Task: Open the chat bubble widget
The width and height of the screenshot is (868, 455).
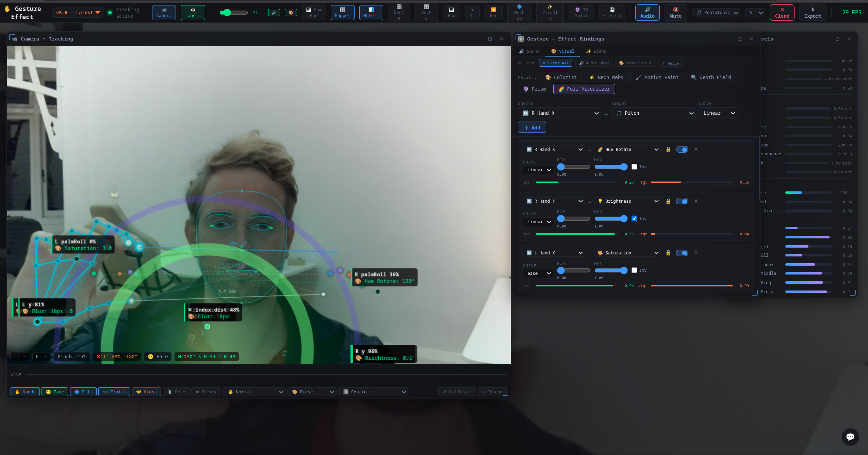Action: tap(850, 437)
